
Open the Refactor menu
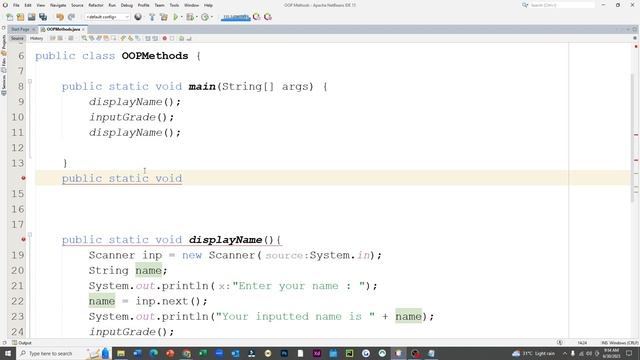(96, 5)
